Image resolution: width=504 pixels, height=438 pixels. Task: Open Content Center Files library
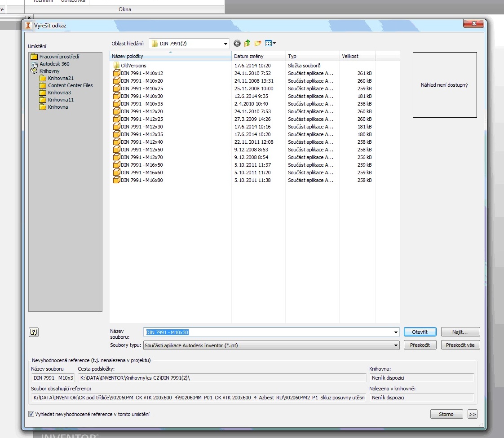(x=66, y=85)
